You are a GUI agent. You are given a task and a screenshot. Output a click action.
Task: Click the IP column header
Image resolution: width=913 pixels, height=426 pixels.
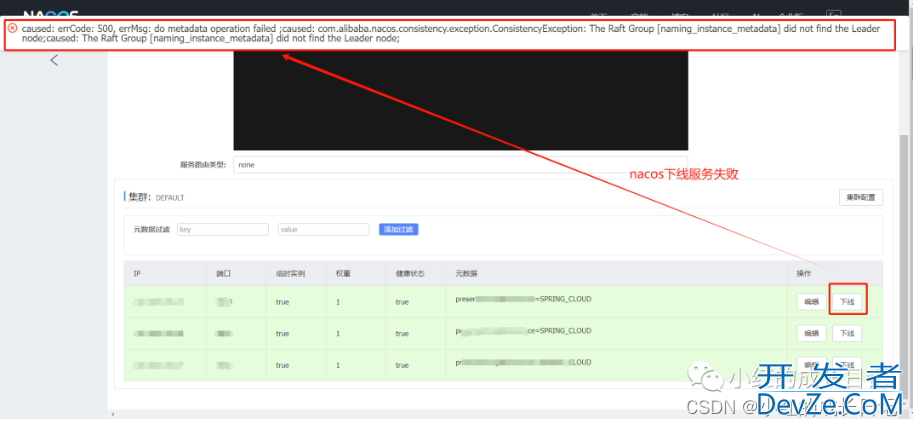point(137,274)
